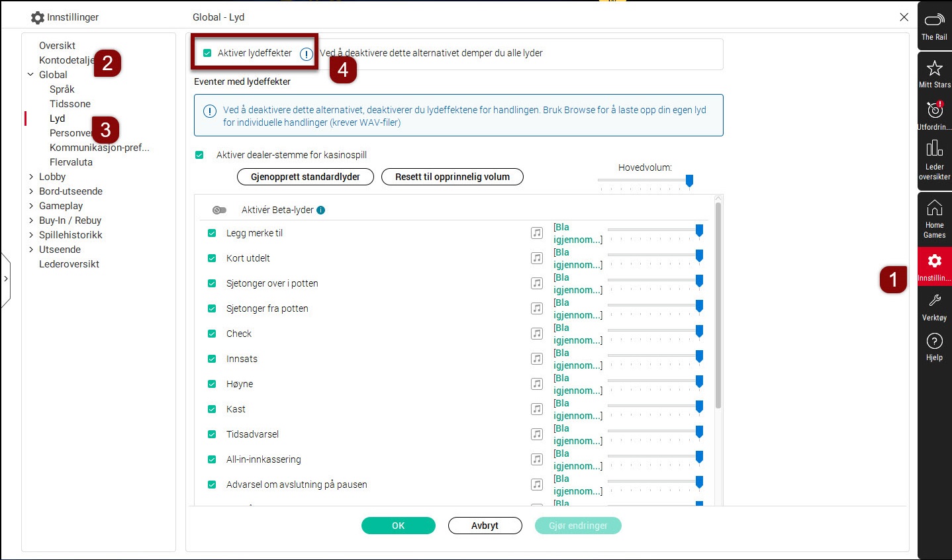Uncheck Aktiver lydeffekter checkbox
The image size is (952, 560).
click(x=207, y=53)
